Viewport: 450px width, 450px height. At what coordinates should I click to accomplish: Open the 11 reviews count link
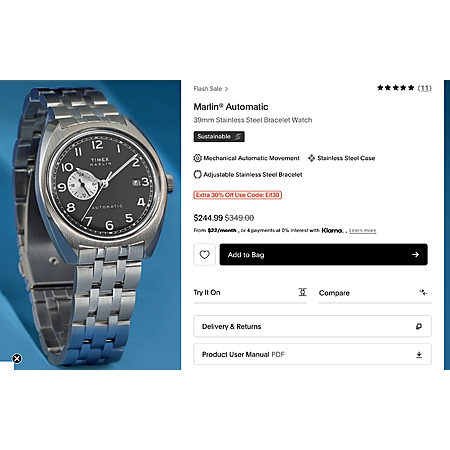[x=425, y=88]
